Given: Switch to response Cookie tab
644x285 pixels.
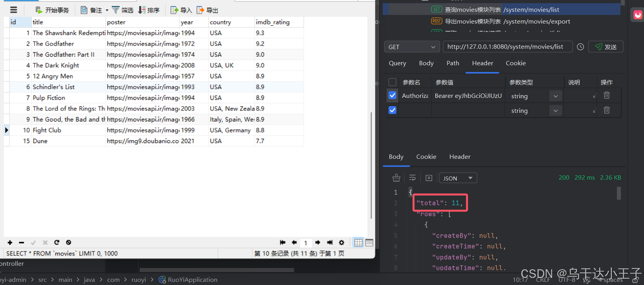Looking at the screenshot, I should tap(426, 157).
